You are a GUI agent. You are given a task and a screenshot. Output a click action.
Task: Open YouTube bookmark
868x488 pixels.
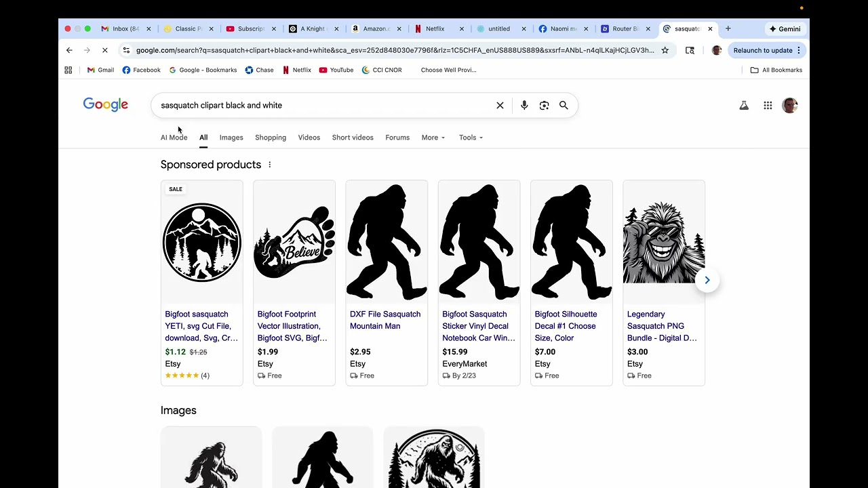[336, 70]
